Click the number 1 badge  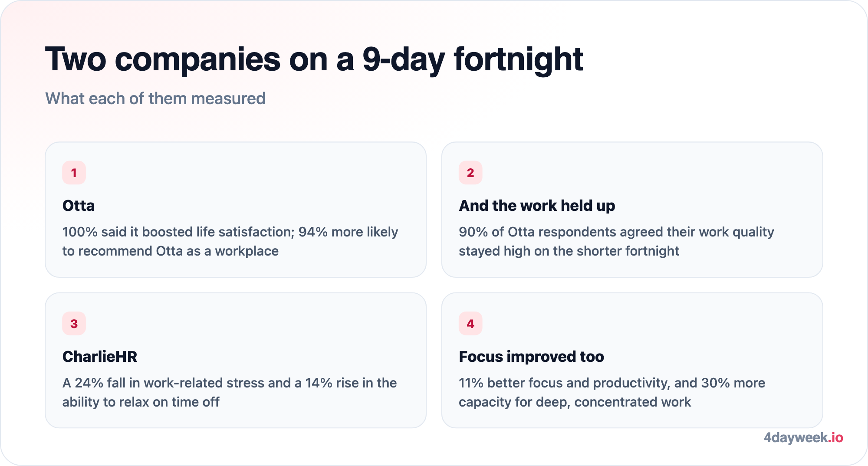(x=74, y=173)
